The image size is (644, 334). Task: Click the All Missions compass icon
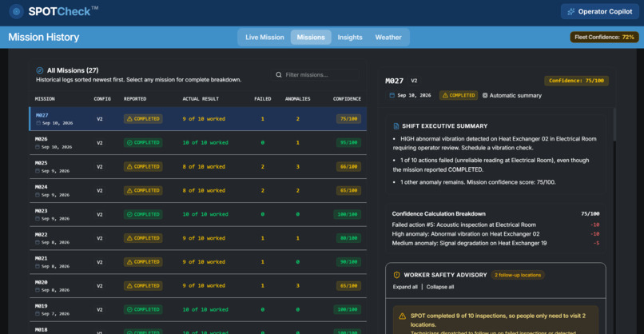click(x=40, y=70)
